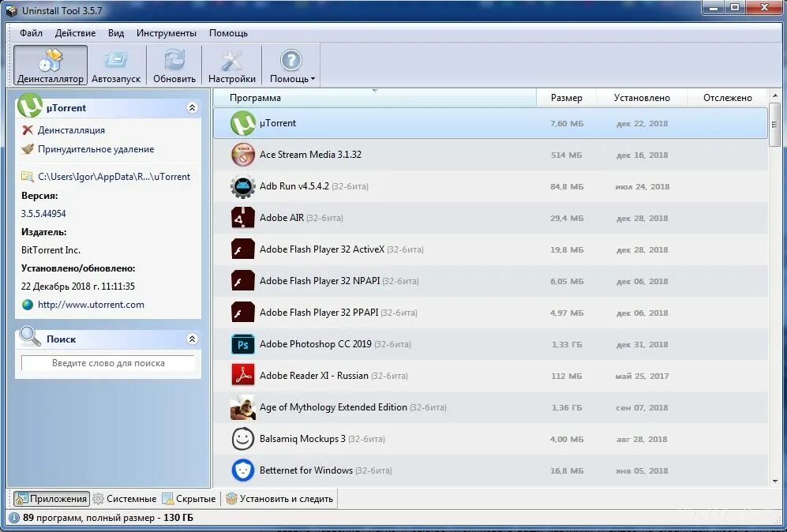787x532 pixels.
Task: Click the Ace Stream Media icon
Action: 243,155
